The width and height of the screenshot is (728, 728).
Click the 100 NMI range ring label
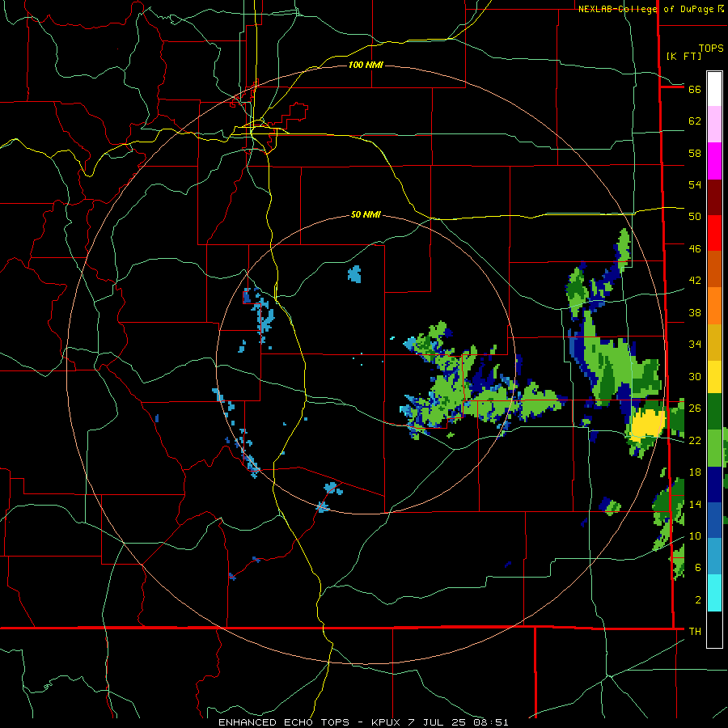(366, 65)
